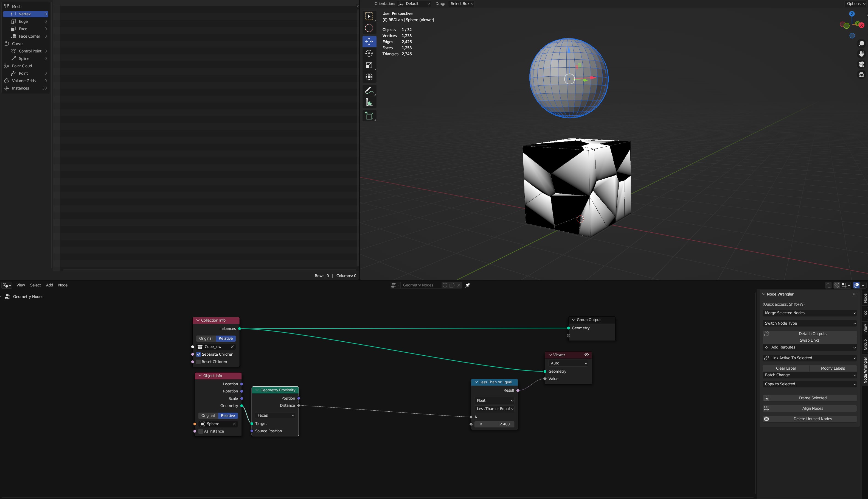
Task: Select the Annotate tool
Action: pos(369,90)
